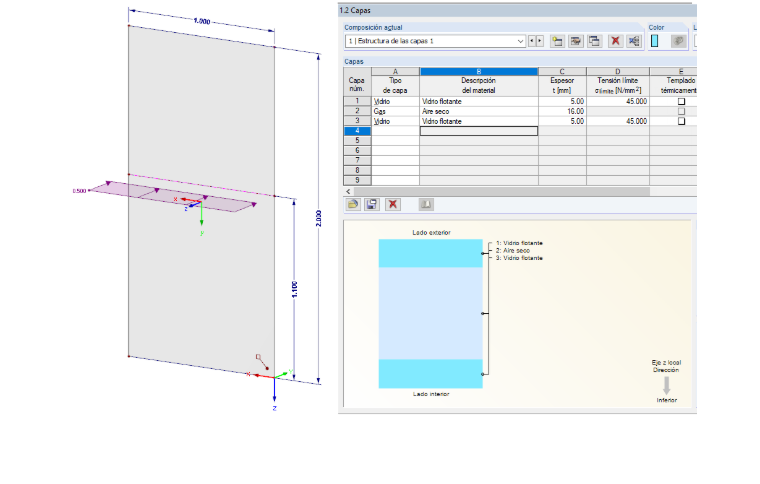Open the Composición actual dropdown

435,41
